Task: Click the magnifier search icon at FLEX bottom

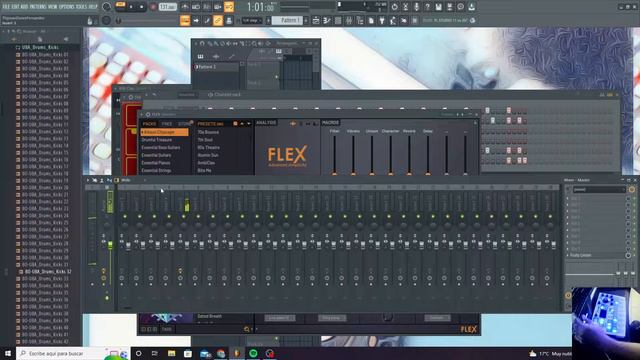Action: [247, 329]
